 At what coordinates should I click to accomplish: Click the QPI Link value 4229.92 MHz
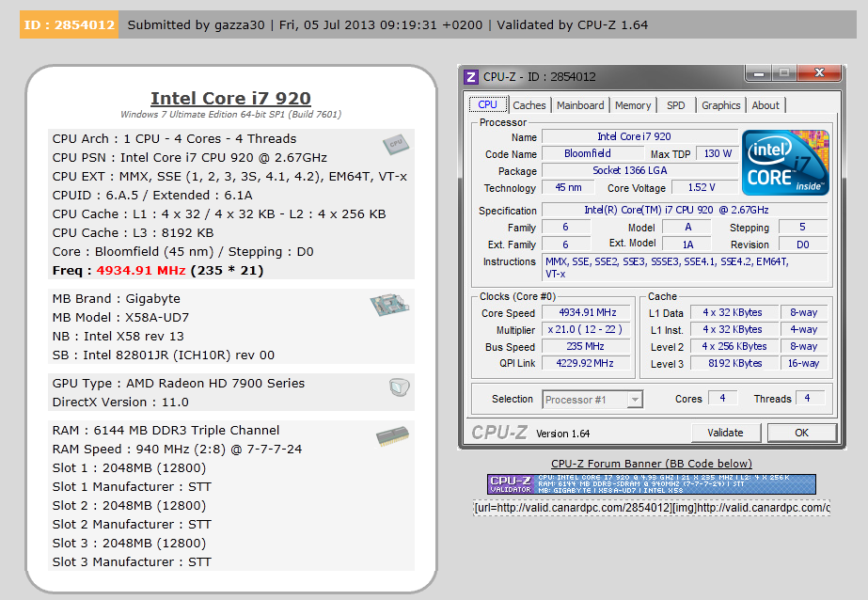(587, 363)
